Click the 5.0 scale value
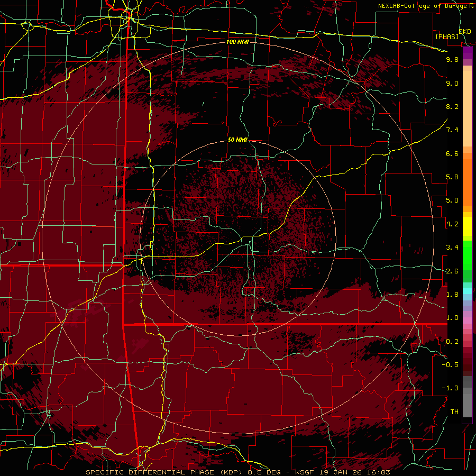 452,200
